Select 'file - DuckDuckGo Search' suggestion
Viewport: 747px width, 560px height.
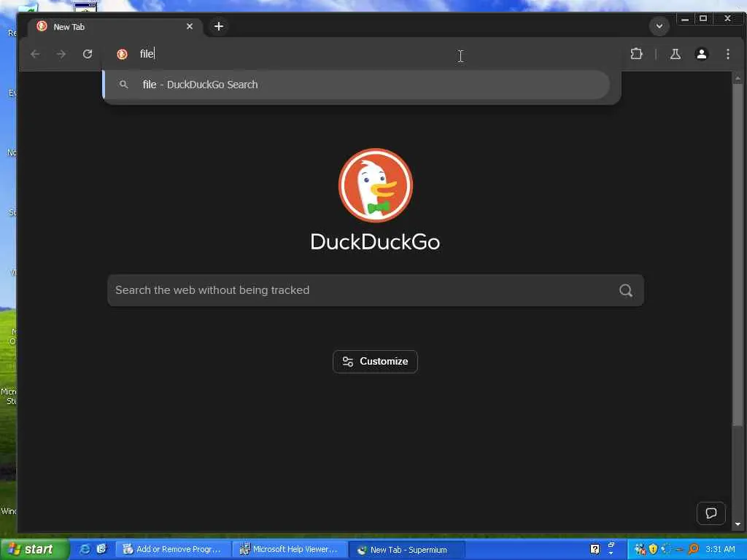coord(356,85)
